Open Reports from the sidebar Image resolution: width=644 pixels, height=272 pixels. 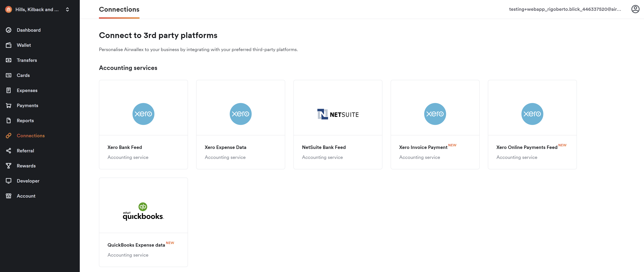point(25,120)
